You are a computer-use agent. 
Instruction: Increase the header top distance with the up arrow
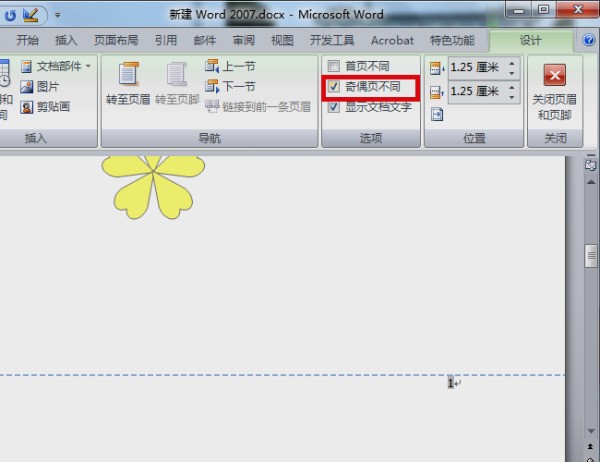tap(513, 63)
